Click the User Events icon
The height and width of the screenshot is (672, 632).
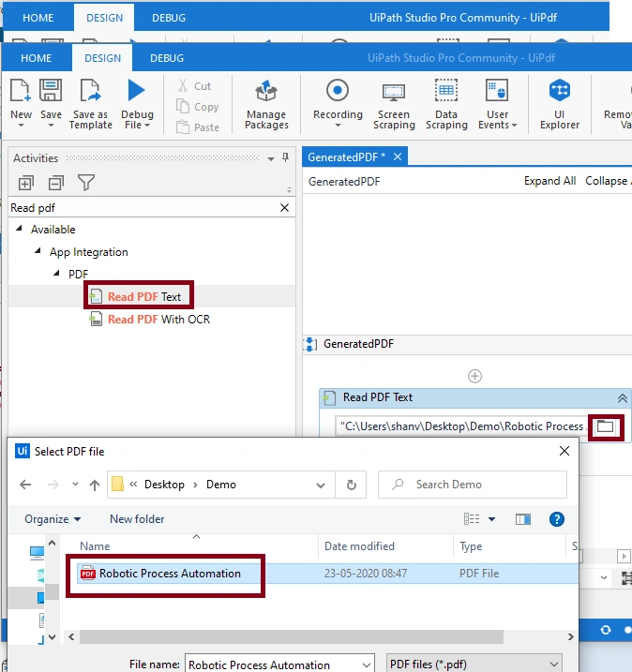pos(497,90)
